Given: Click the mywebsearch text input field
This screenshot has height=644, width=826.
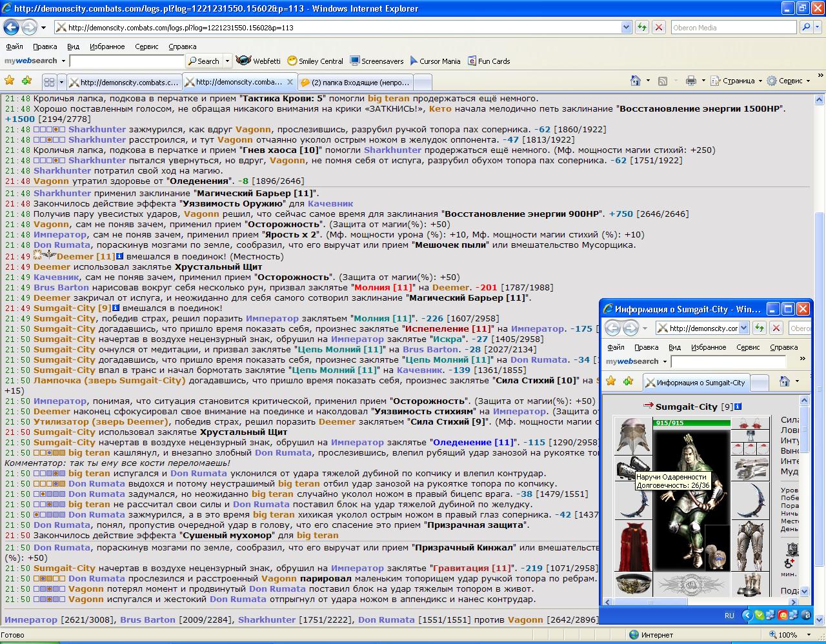Looking at the screenshot, I should pos(126,61).
